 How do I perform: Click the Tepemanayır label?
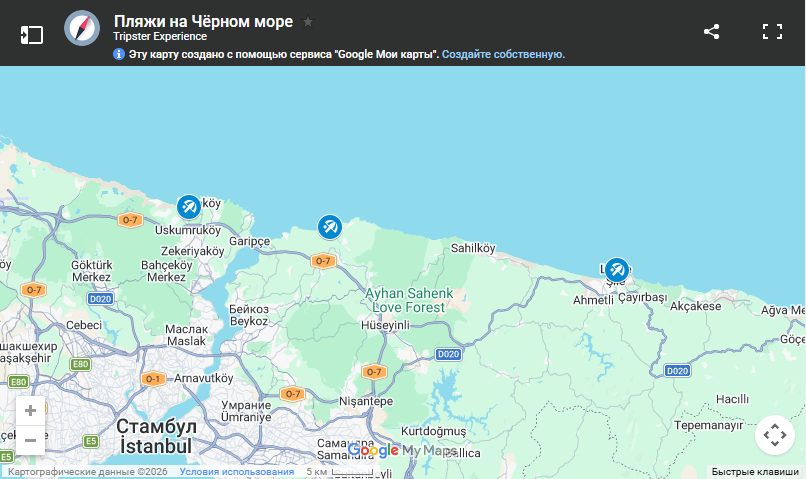pos(708,426)
